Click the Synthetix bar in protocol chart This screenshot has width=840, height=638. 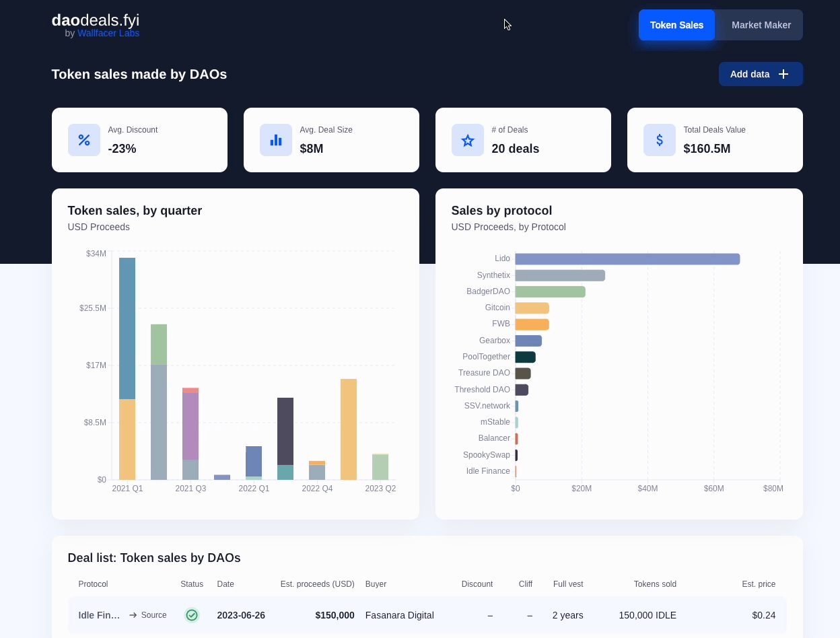tap(560, 275)
